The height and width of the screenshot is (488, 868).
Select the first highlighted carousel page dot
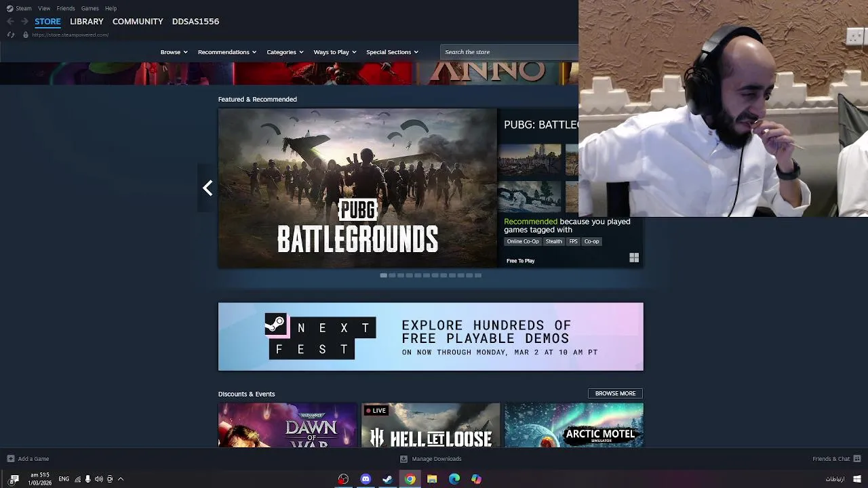coord(384,275)
